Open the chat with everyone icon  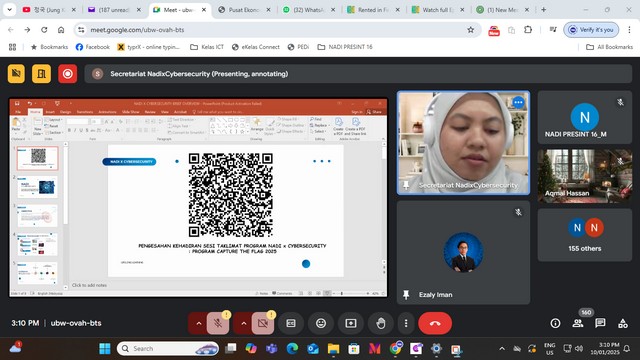600,323
